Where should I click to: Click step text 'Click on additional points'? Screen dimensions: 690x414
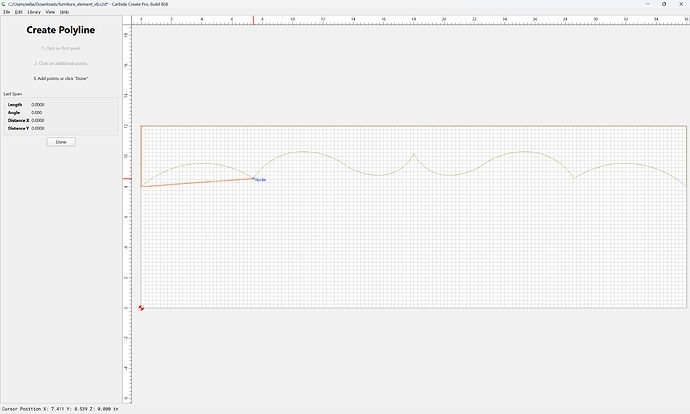pyautogui.click(x=61, y=63)
